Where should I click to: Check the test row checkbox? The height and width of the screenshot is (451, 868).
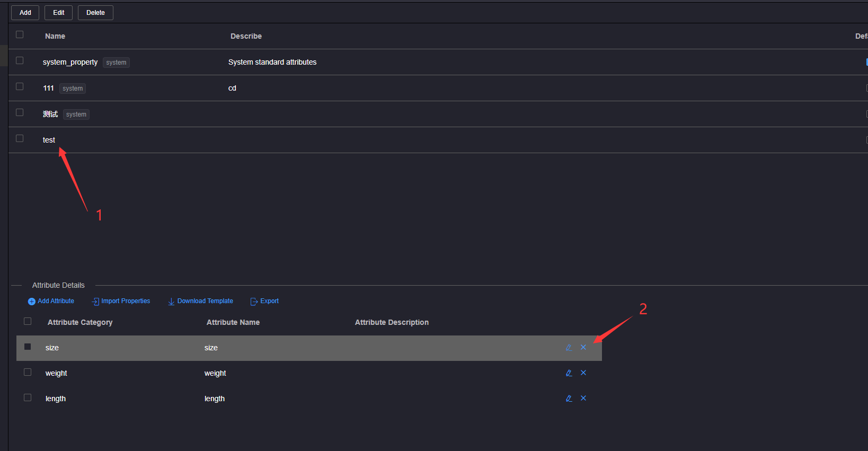click(20, 138)
